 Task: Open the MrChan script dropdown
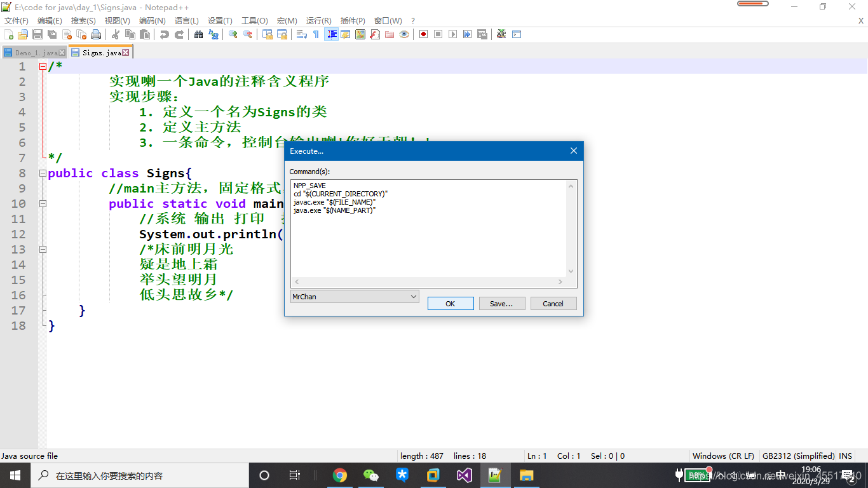pos(355,297)
